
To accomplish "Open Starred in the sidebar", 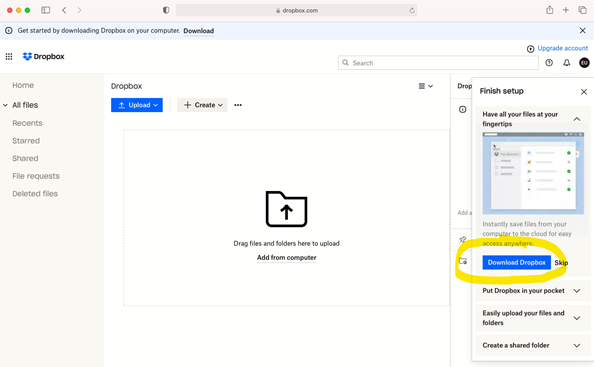I will [x=26, y=141].
